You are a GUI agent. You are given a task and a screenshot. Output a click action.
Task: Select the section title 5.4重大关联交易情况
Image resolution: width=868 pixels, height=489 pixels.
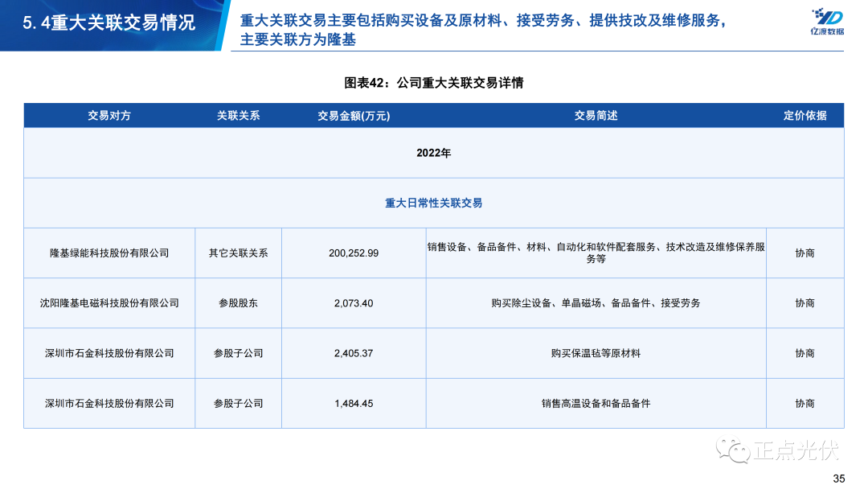coord(109,23)
